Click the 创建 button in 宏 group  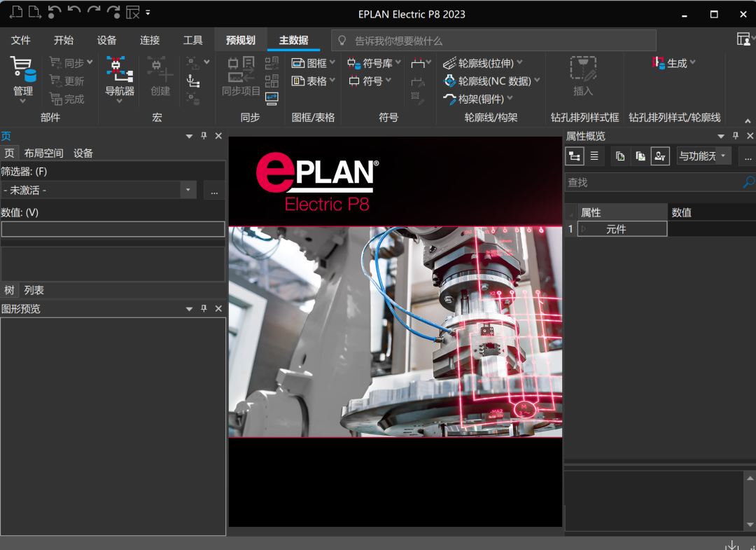(x=160, y=77)
